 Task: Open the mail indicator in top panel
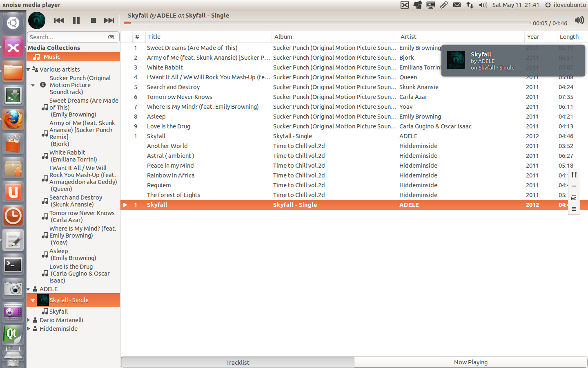[x=457, y=5]
